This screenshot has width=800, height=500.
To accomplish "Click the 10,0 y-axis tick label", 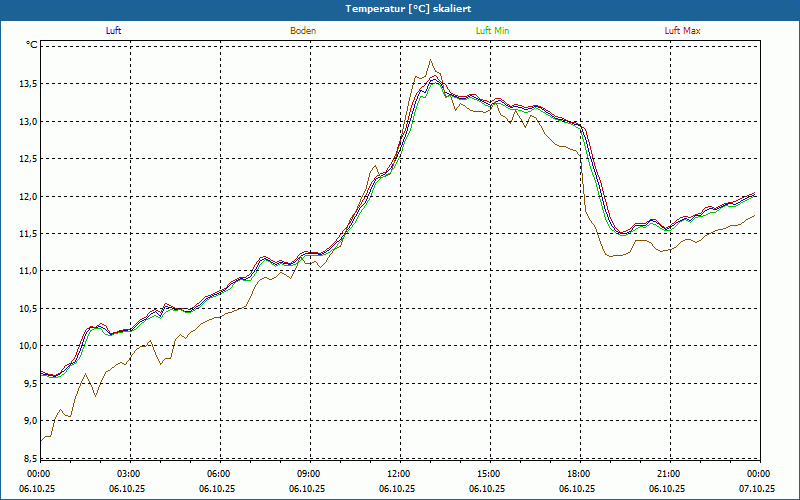I will (26, 346).
